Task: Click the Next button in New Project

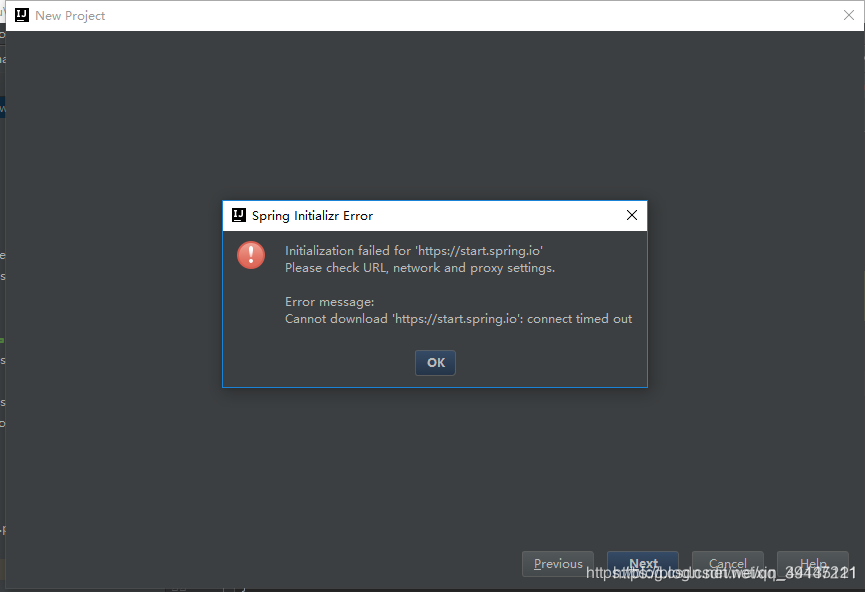Action: coord(643,564)
